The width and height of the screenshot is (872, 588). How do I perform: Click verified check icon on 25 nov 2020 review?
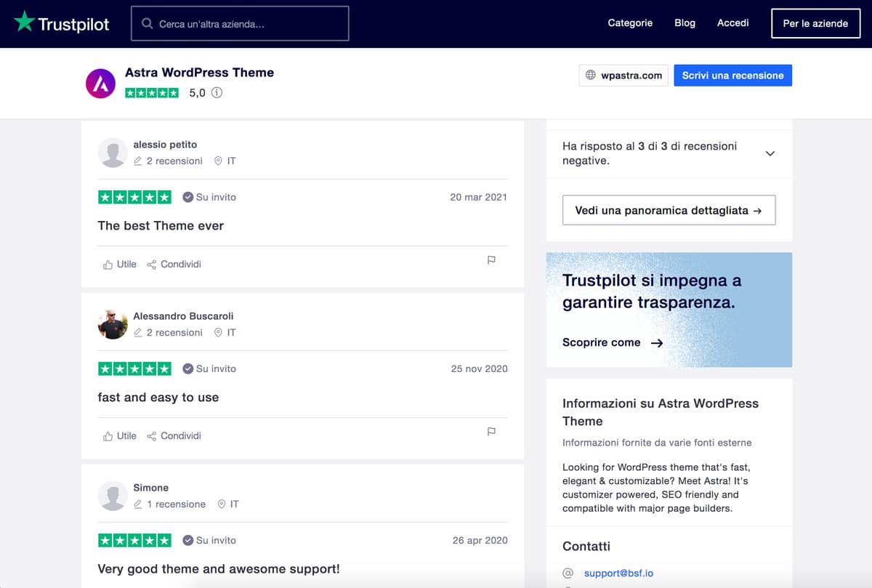[187, 368]
